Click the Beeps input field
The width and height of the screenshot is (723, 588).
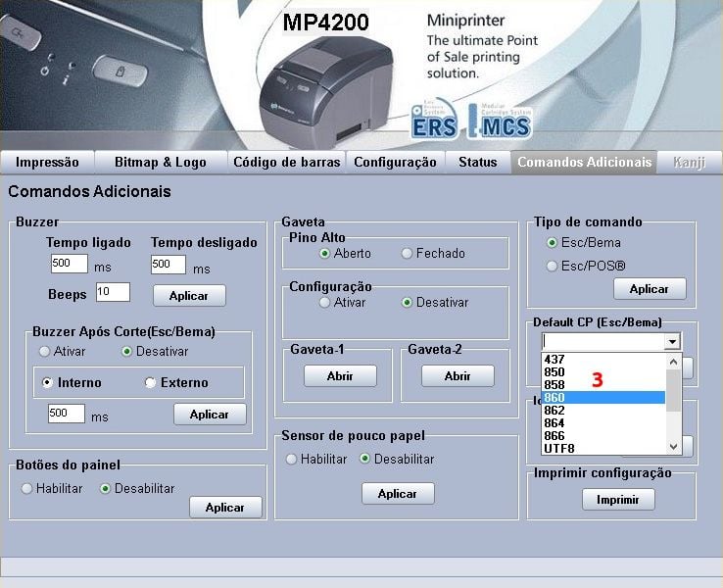tap(113, 292)
